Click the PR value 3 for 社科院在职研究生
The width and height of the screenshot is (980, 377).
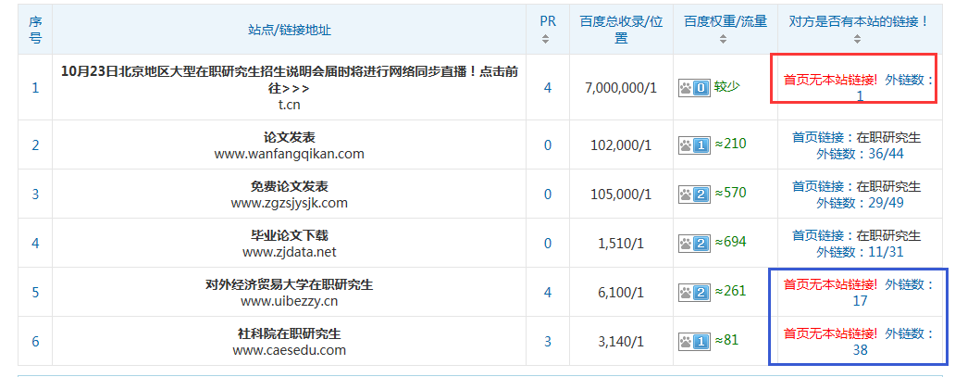[x=547, y=341]
